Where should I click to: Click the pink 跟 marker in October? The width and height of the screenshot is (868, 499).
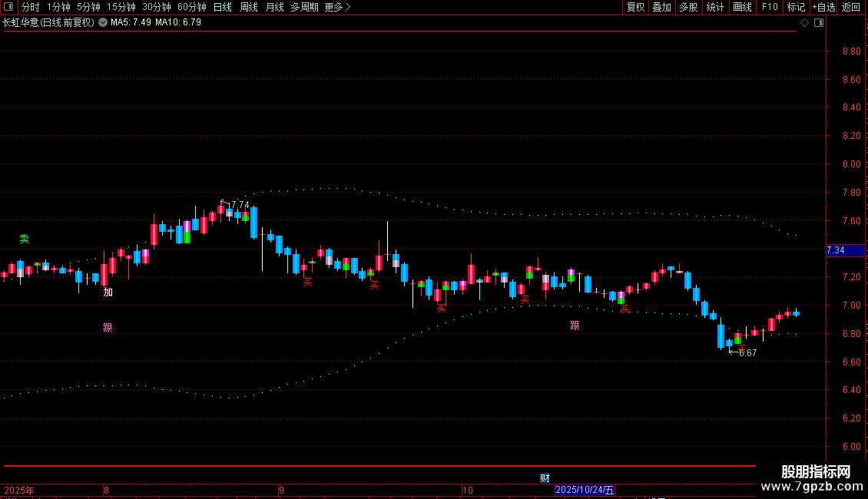point(575,326)
